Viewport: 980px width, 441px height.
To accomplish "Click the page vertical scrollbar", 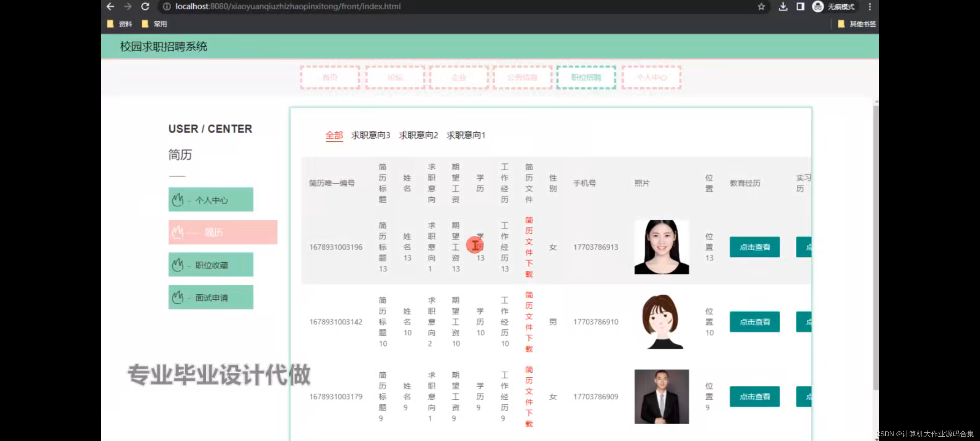I will [x=876, y=247].
